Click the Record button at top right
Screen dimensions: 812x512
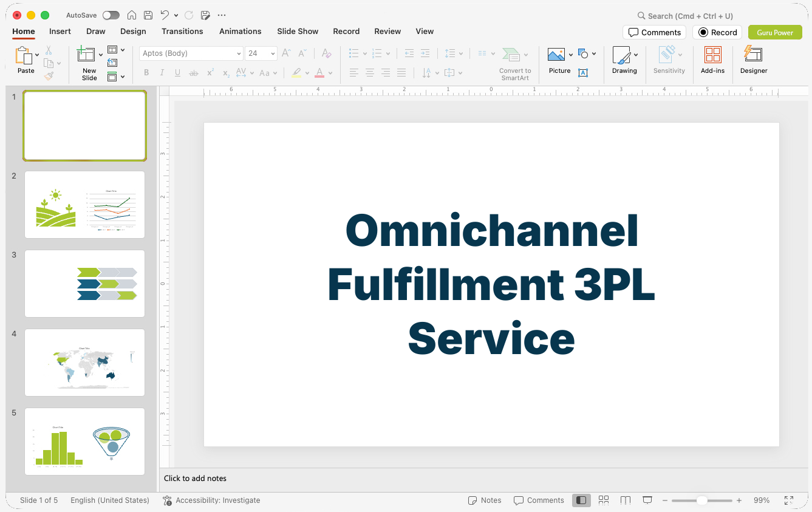point(717,32)
